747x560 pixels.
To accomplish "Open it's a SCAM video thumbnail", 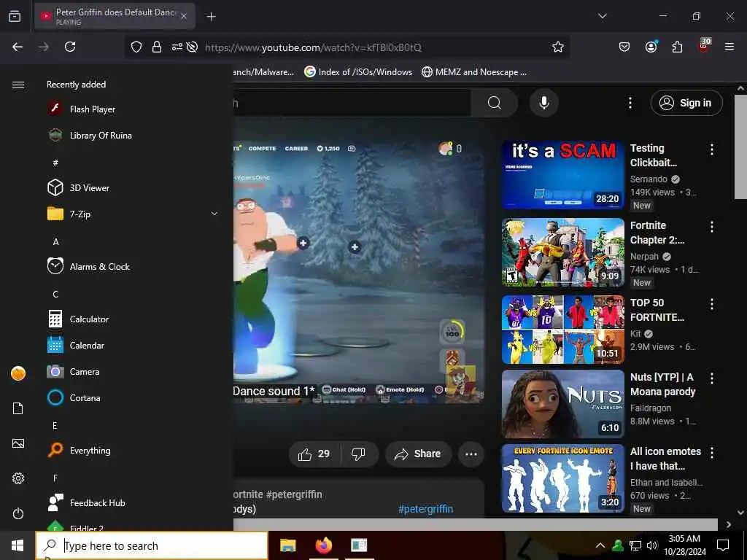I will 562,175.
